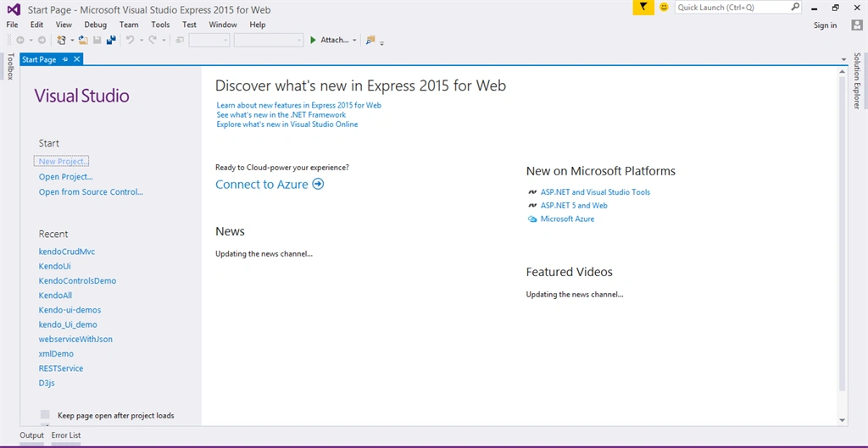Click the Open from Source Control link
Screen dimensions: 868x448
point(91,192)
